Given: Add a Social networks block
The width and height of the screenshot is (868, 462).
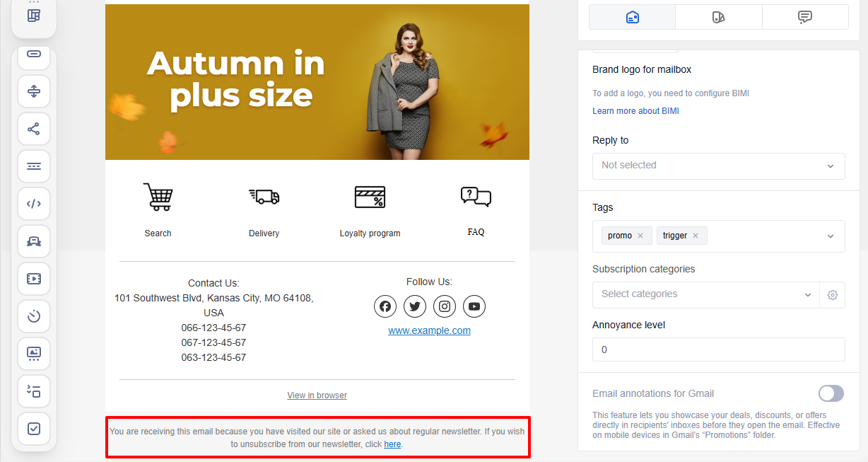Looking at the screenshot, I should pos(34,129).
